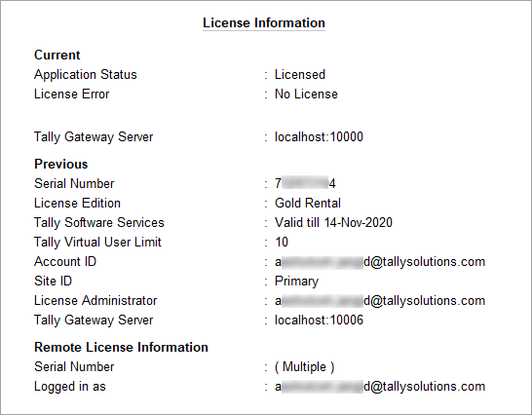Click the Application Status label
This screenshot has height=415, width=532.
(86, 75)
